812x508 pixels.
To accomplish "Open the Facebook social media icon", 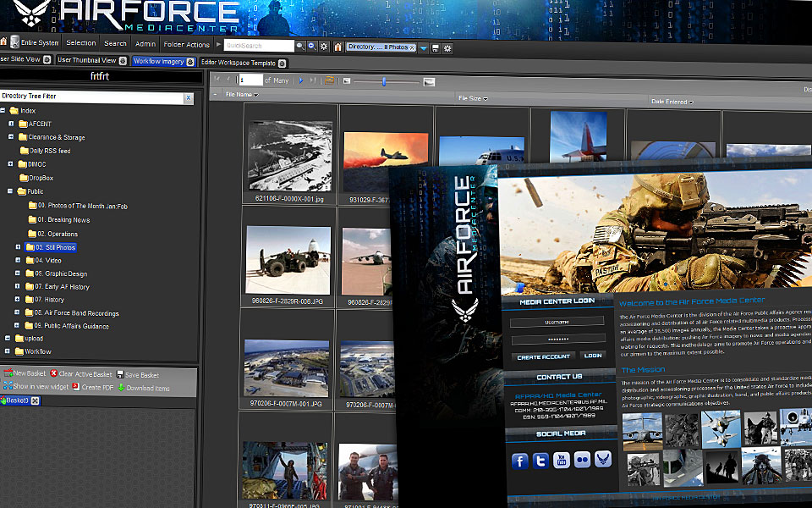I will pos(519,461).
